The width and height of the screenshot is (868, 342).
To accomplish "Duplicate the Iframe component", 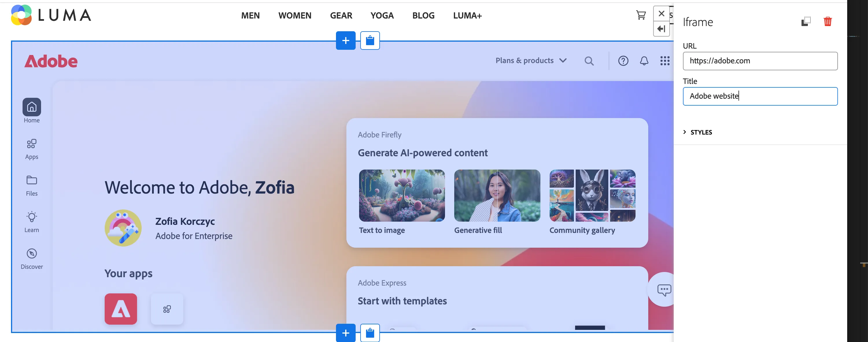I will [x=806, y=22].
